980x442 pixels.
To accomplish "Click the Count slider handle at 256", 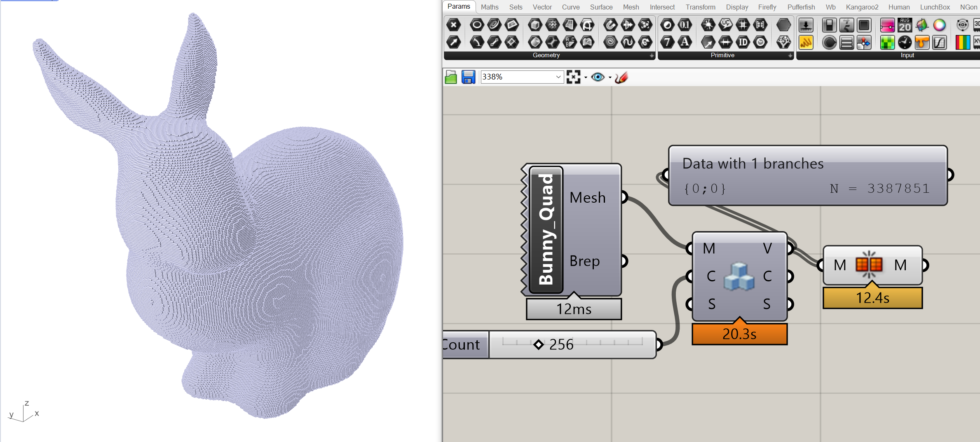I will pos(538,344).
